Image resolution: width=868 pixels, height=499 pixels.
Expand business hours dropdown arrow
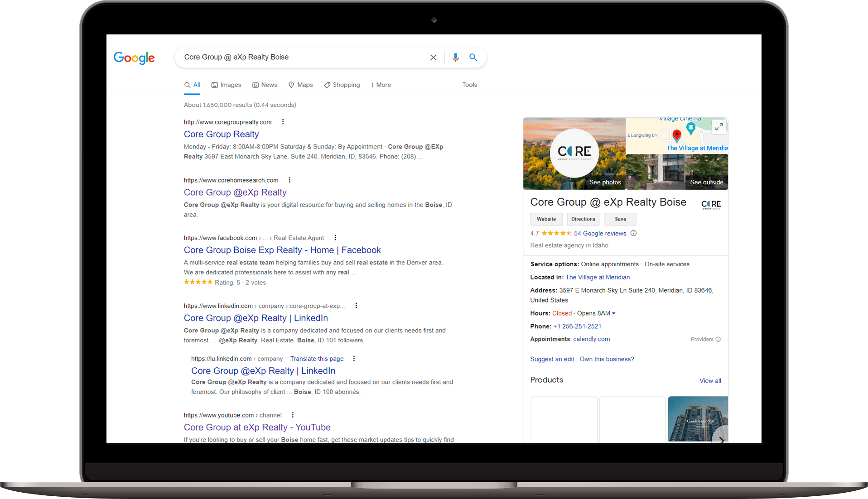pos(614,313)
